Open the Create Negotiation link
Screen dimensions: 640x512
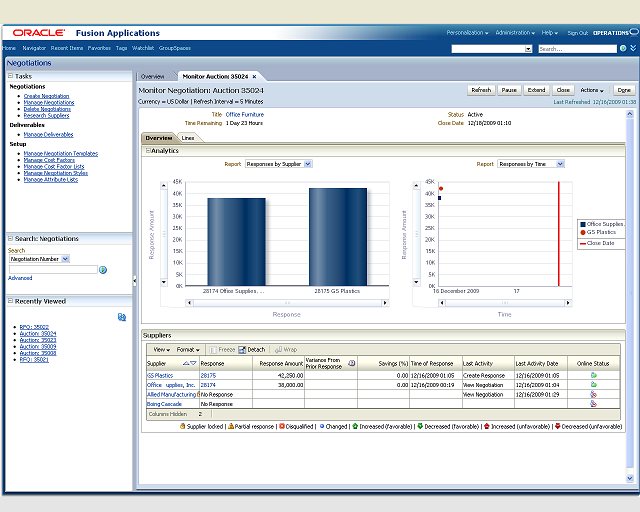coord(47,96)
